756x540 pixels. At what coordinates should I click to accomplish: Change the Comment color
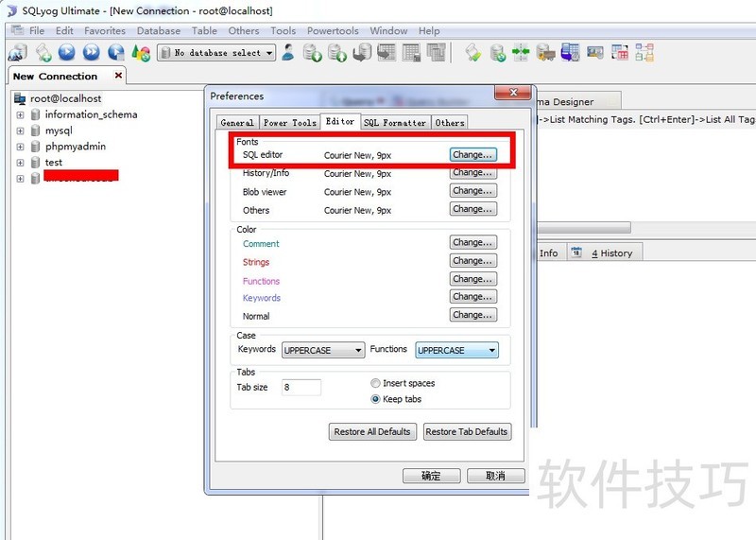473,242
